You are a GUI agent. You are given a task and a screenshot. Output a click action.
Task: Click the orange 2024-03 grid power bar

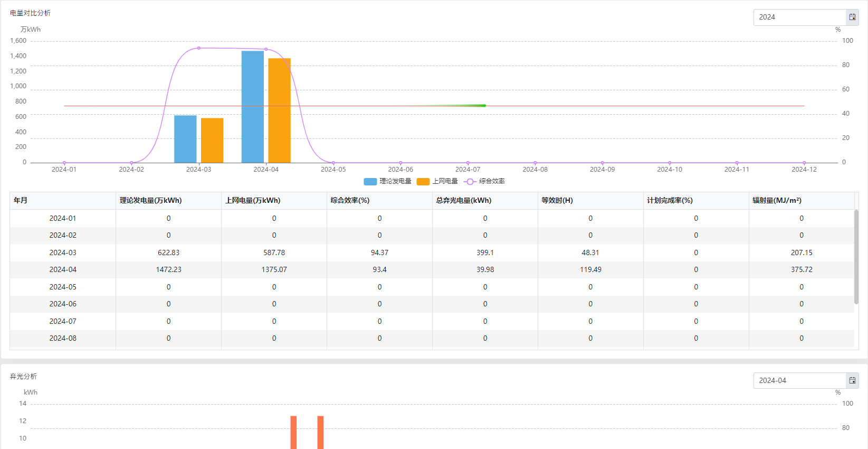point(212,141)
